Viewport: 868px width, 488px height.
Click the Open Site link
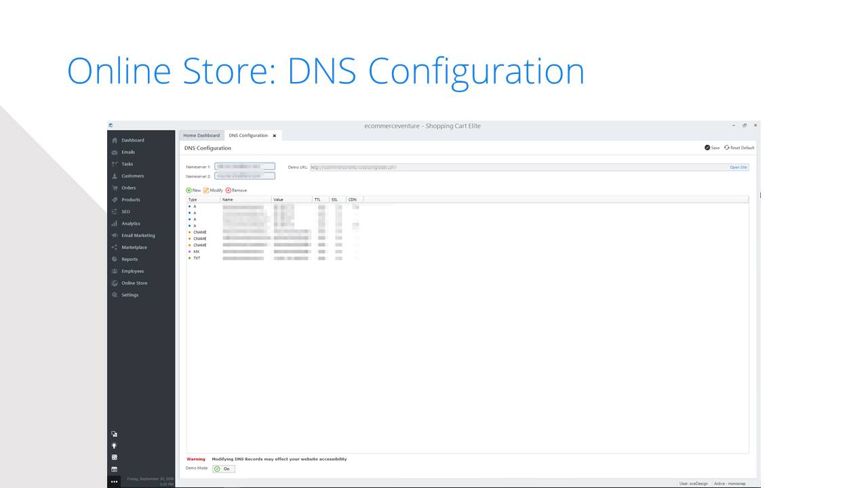coord(738,167)
